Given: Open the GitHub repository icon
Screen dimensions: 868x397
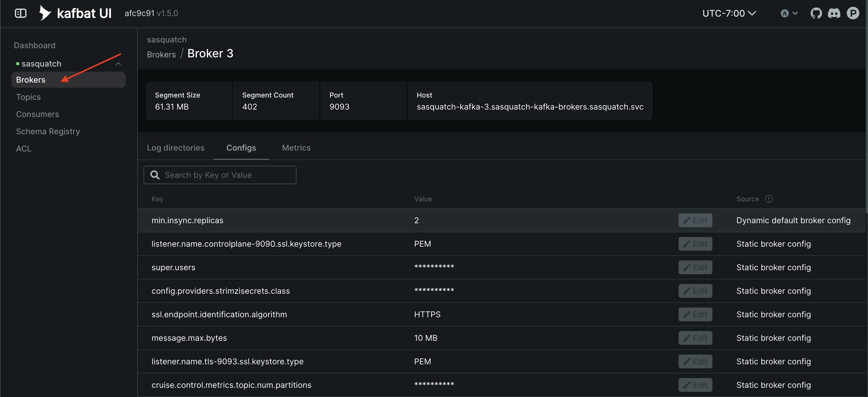Looking at the screenshot, I should pyautogui.click(x=816, y=13).
